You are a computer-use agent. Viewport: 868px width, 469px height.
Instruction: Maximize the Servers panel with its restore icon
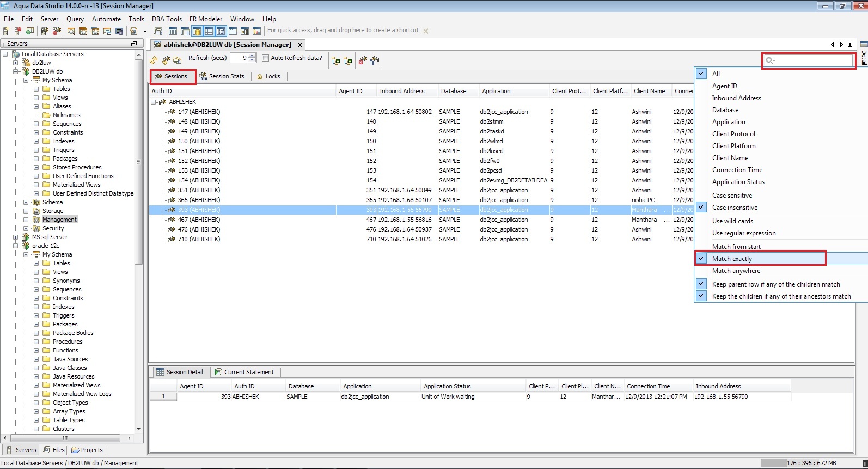134,44
